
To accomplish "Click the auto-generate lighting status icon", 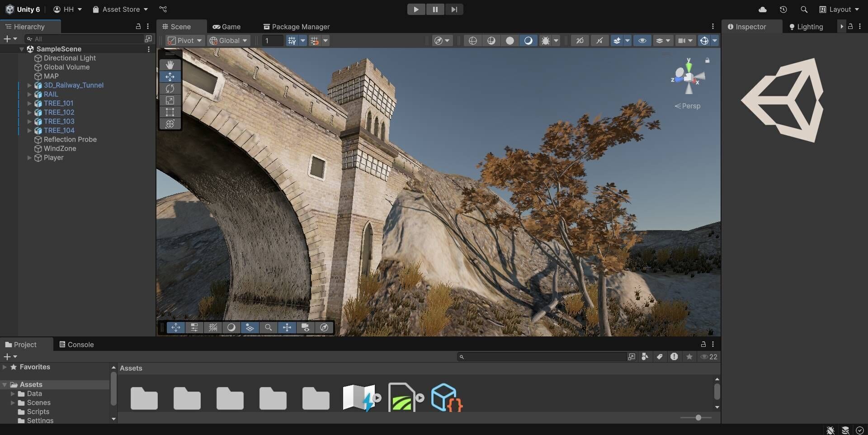I will click(x=845, y=430).
